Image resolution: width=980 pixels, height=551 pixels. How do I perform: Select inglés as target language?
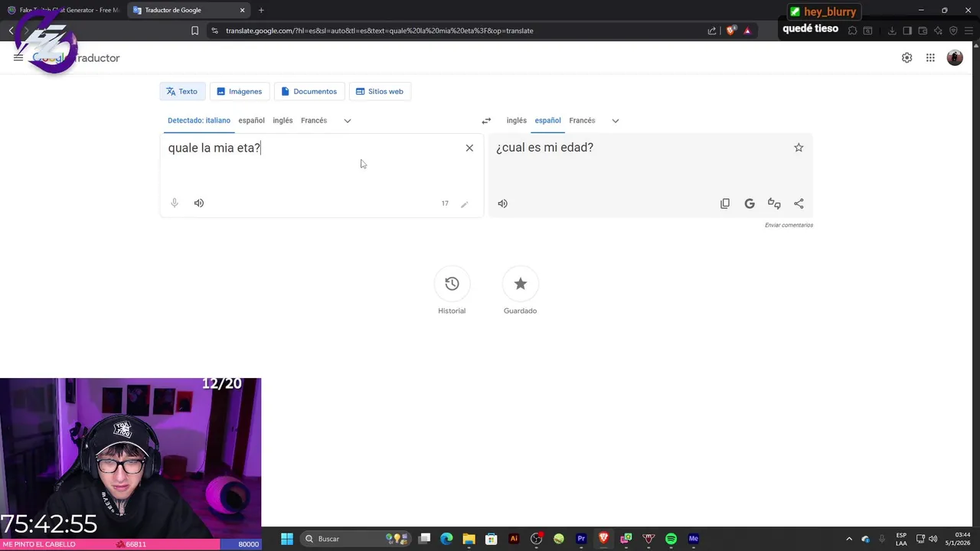coord(517,120)
